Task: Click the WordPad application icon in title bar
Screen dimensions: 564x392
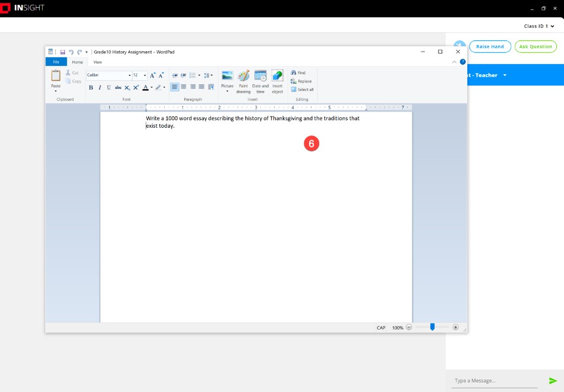Action: [x=51, y=52]
